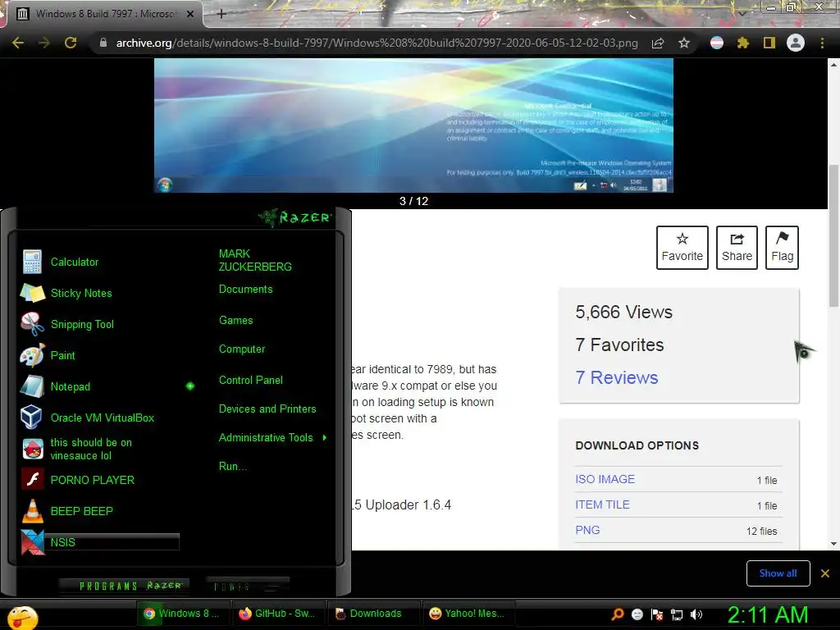
Task: Open Devices and Printers
Action: click(x=267, y=409)
